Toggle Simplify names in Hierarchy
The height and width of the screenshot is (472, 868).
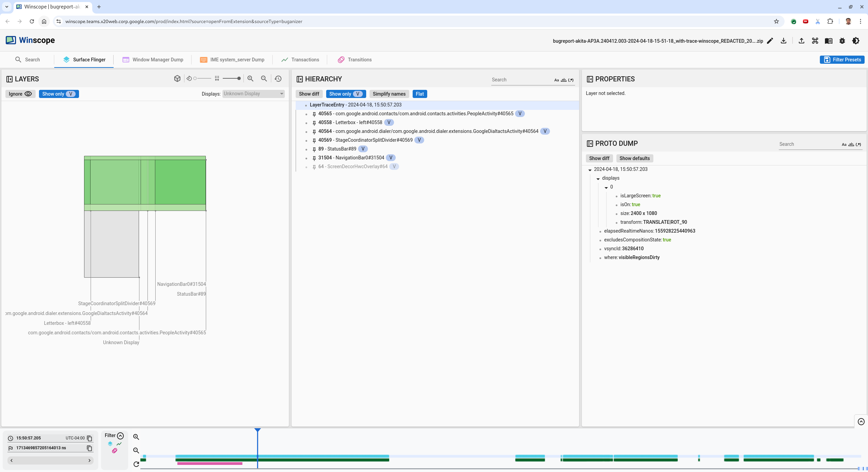(389, 94)
